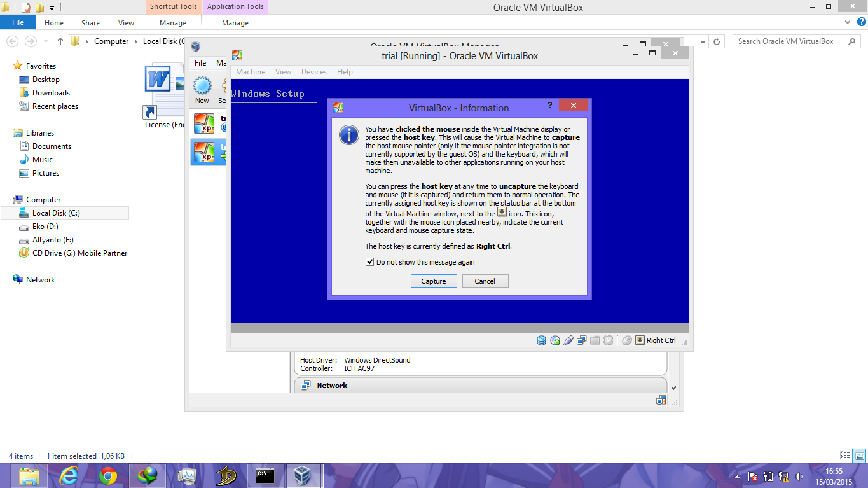Click scroll-down arrow in Manager details pane
Viewport: 868px width, 488px height.
pyautogui.click(x=673, y=387)
